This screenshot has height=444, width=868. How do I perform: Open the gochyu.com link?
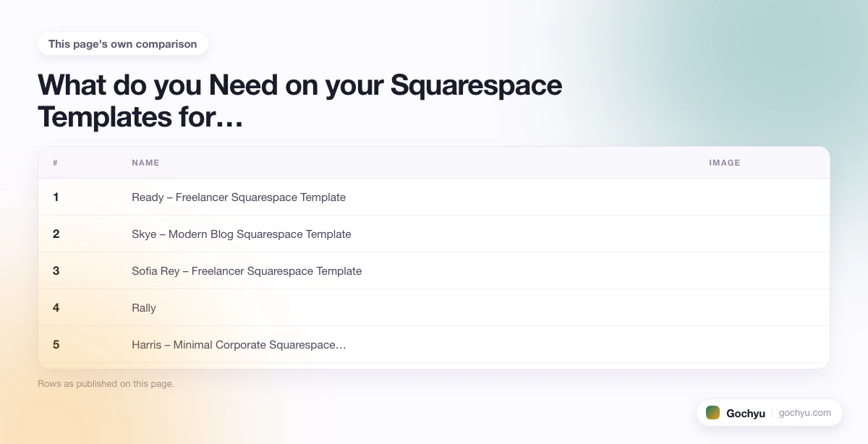point(805,413)
